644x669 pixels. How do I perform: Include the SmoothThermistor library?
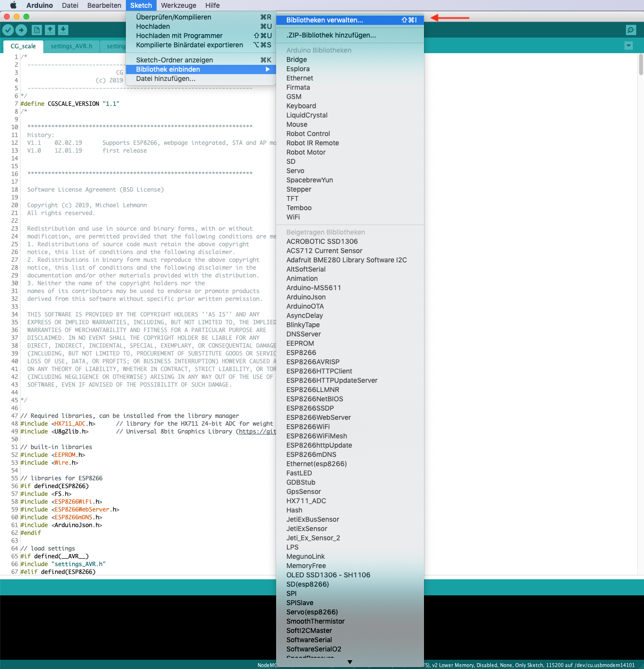350,621
